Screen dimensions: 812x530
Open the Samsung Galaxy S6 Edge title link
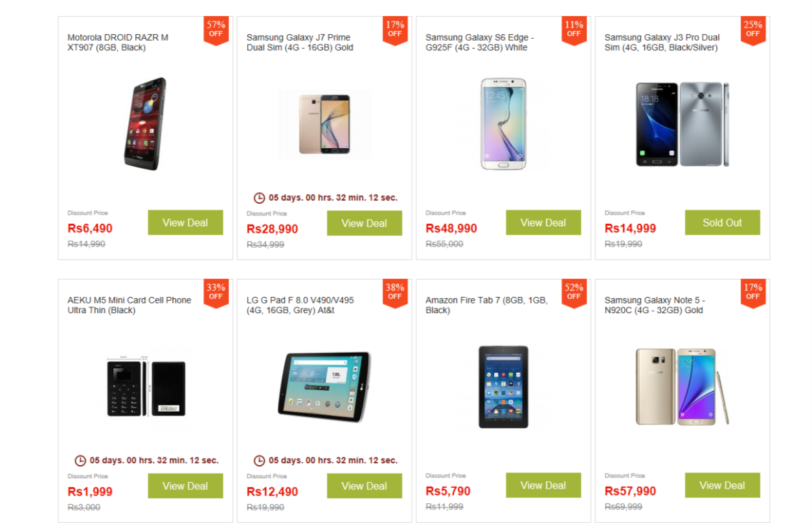coord(480,43)
